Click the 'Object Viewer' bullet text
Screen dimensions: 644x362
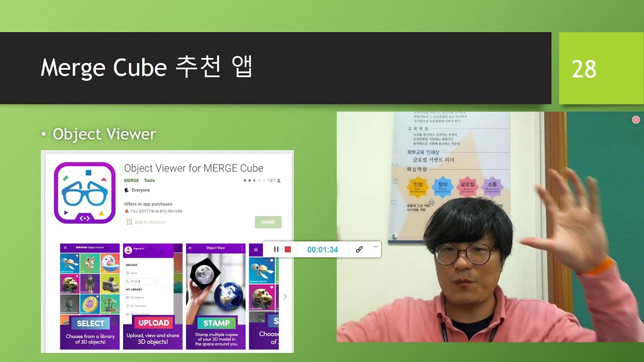point(104,134)
